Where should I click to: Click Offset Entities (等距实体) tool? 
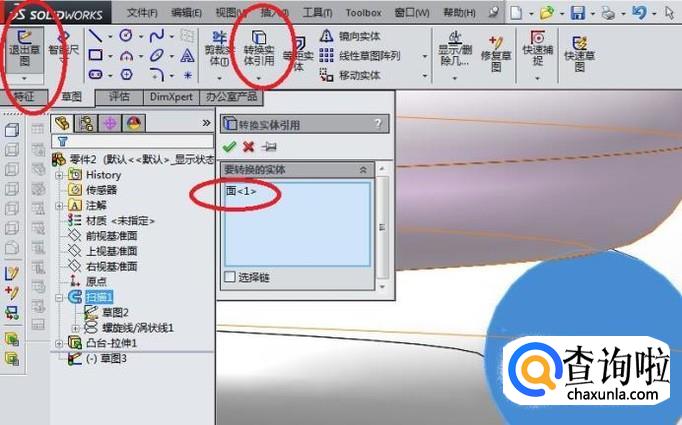(x=298, y=53)
